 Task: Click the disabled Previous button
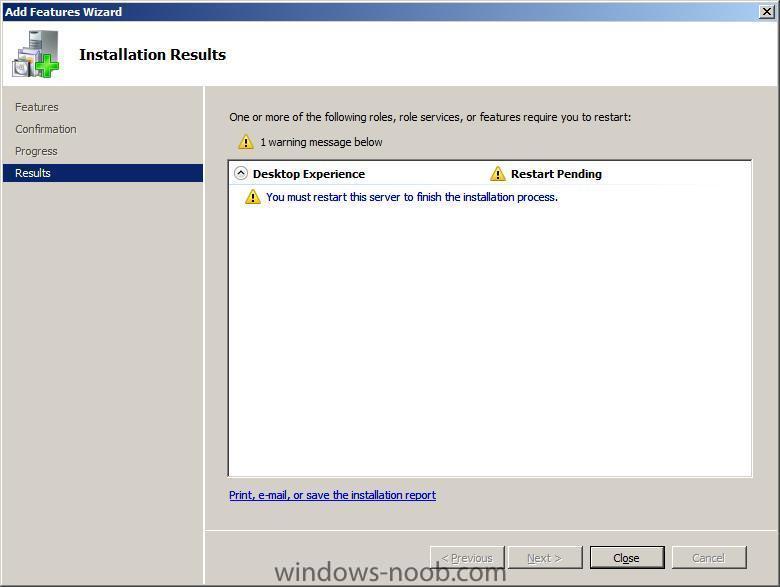pos(467,558)
